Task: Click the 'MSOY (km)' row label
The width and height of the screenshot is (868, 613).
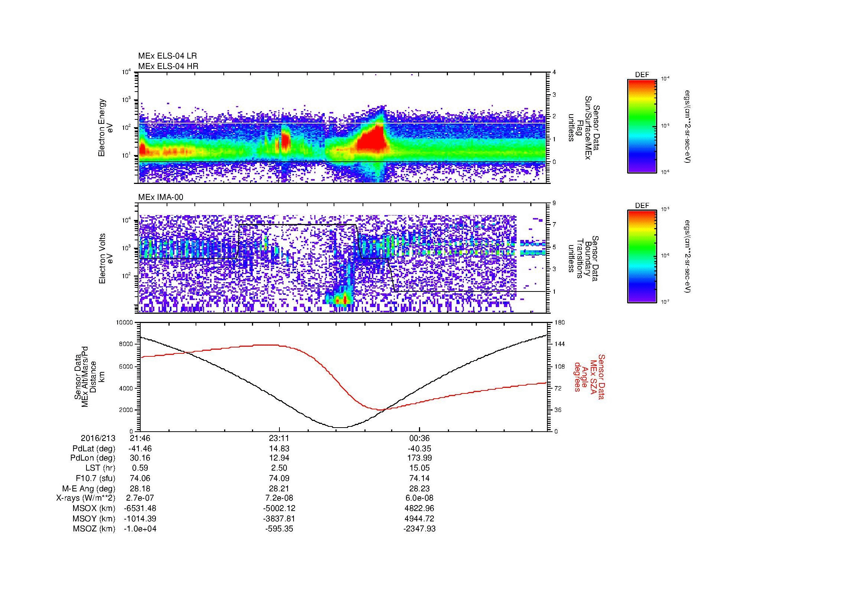Action: [94, 518]
